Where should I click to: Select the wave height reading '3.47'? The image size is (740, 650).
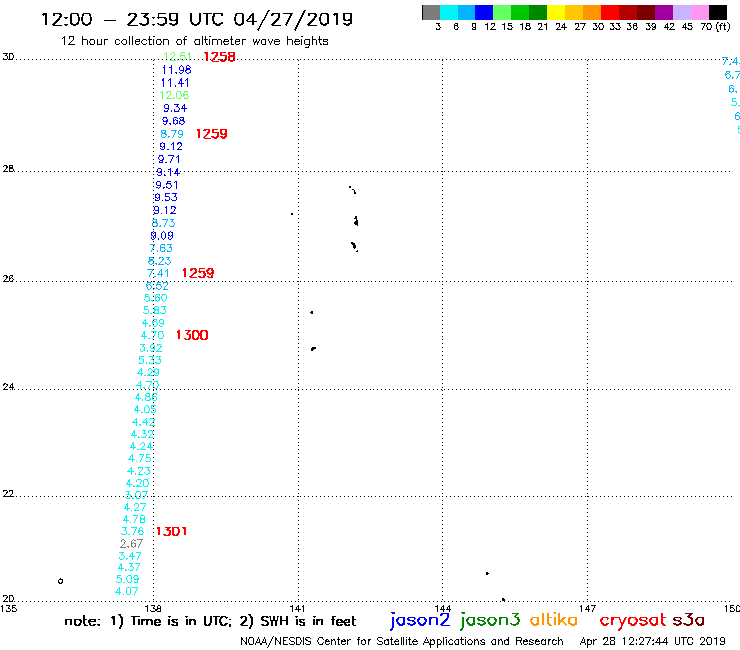[130, 556]
